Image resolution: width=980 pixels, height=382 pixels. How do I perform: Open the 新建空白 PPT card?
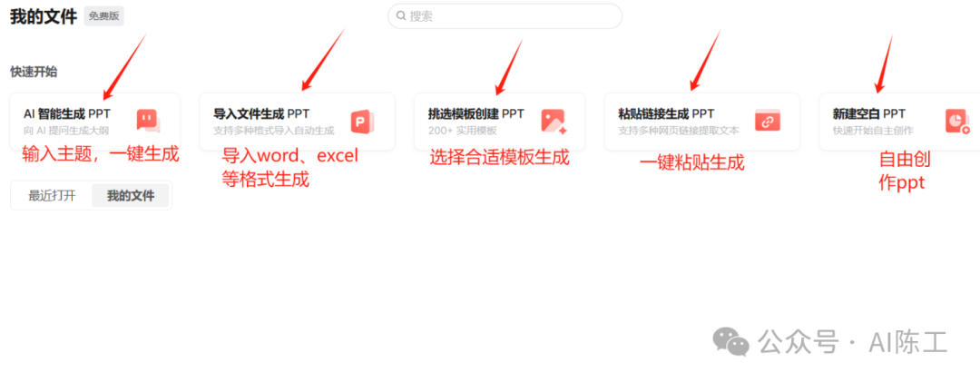click(900, 122)
